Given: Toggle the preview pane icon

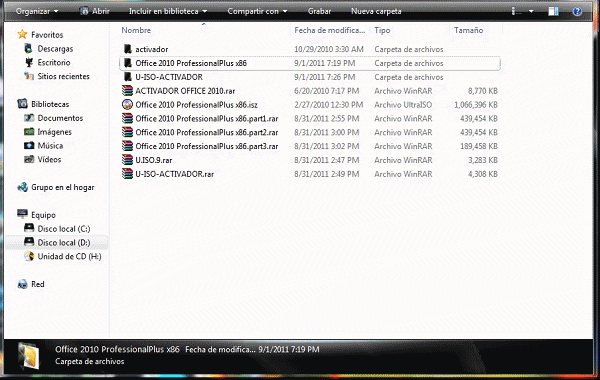Looking at the screenshot, I should (x=553, y=11).
